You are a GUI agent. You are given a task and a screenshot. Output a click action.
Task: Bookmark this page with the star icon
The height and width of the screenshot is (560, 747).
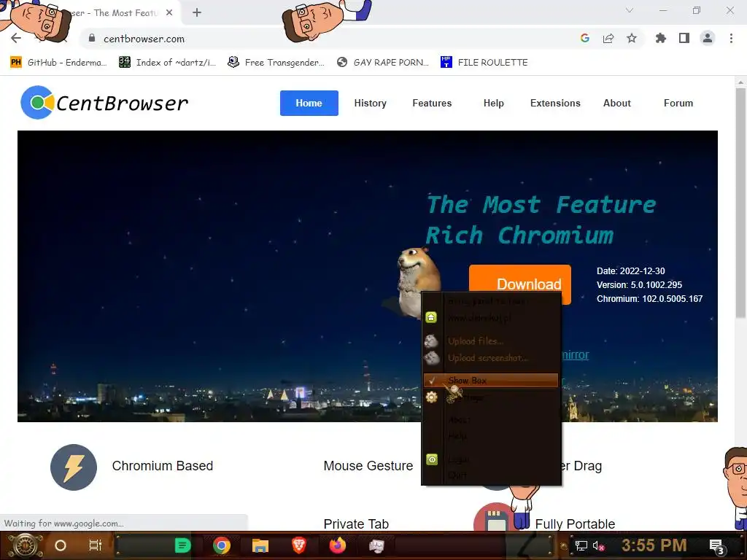[632, 38]
